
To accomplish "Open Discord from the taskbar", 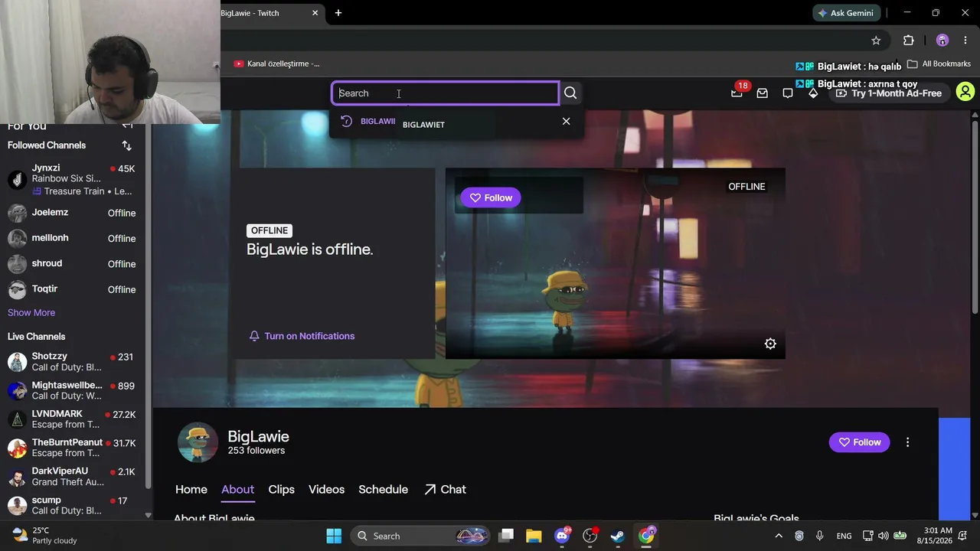I will click(x=562, y=536).
